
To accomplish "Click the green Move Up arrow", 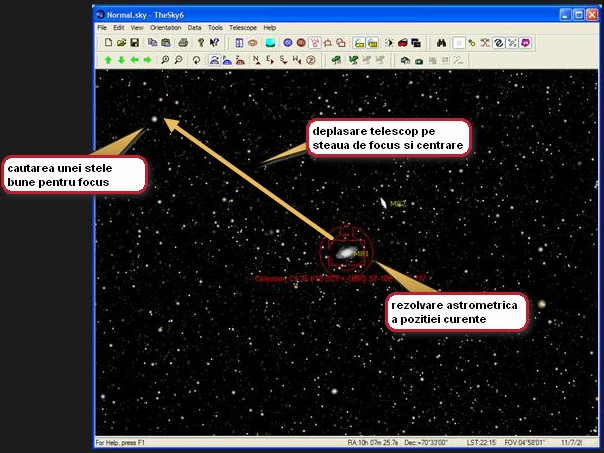I will pyautogui.click(x=107, y=60).
